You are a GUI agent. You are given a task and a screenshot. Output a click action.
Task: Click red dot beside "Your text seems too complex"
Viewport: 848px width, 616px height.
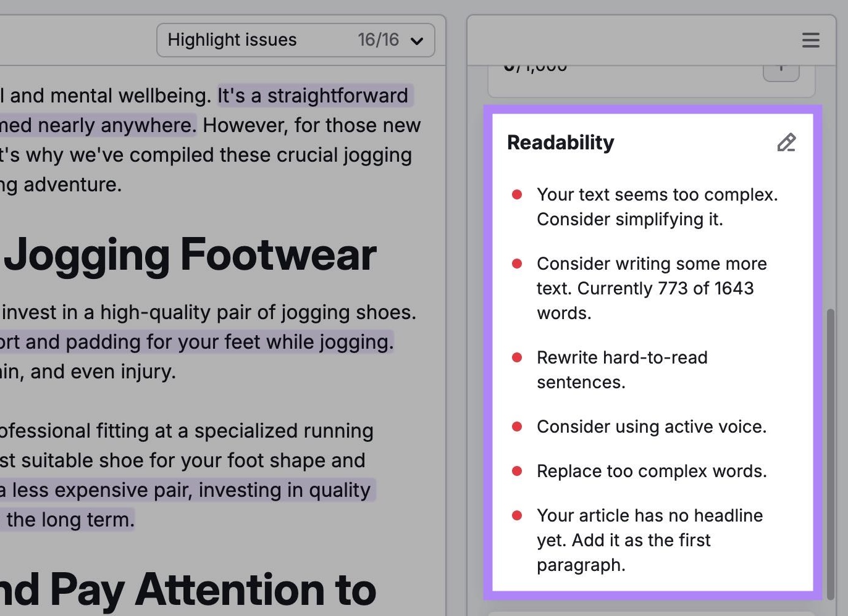517,194
